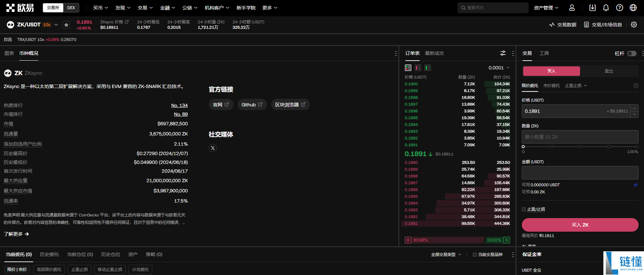Click the 金额 (USDT) input field
644x275 pixels.
tap(580, 173)
